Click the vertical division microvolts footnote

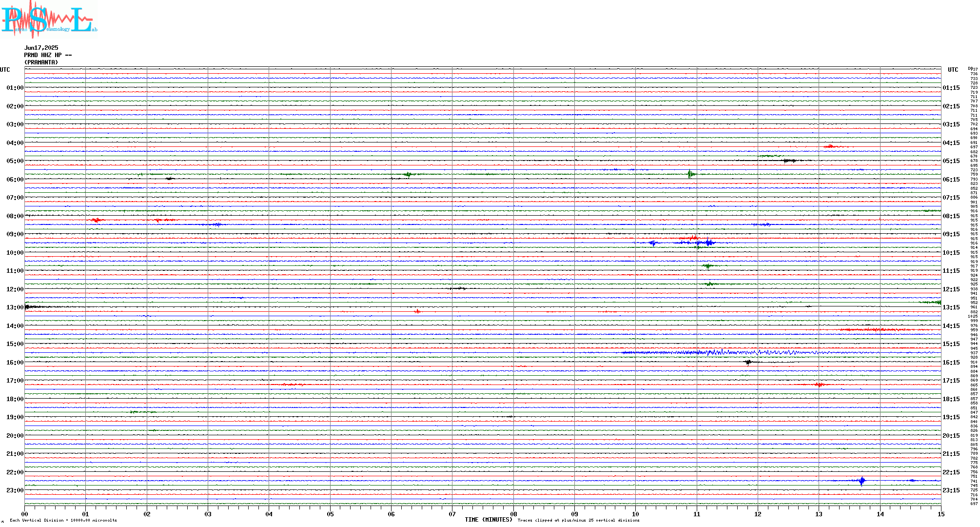point(63,521)
